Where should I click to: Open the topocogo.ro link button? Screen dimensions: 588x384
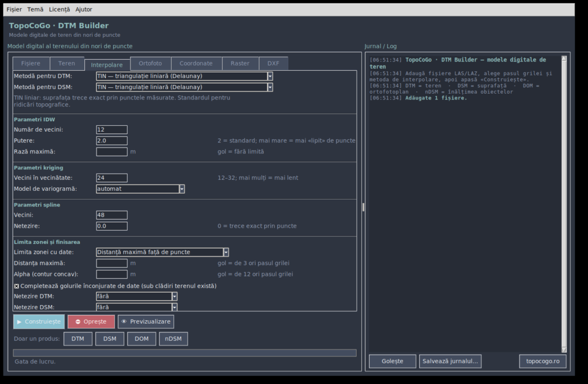coord(543,361)
